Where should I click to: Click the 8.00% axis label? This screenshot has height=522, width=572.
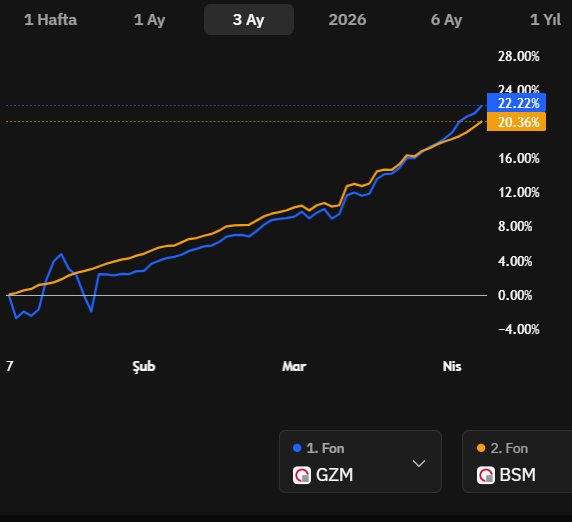click(x=515, y=227)
